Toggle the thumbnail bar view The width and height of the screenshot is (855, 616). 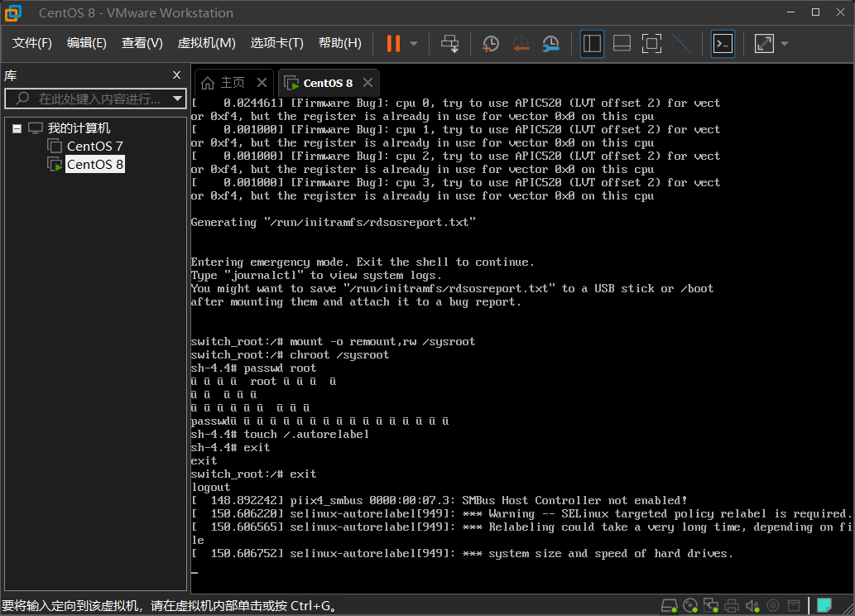click(x=622, y=44)
